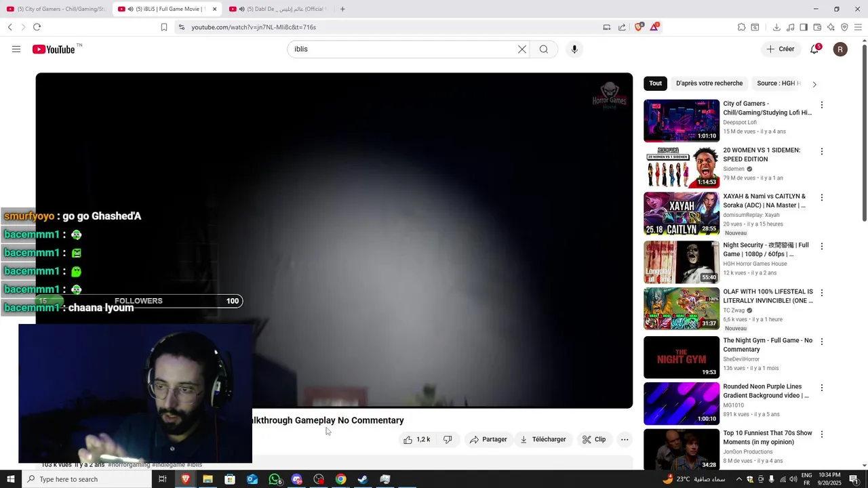
Task: Click the search magnifier button
Action: pos(544,49)
